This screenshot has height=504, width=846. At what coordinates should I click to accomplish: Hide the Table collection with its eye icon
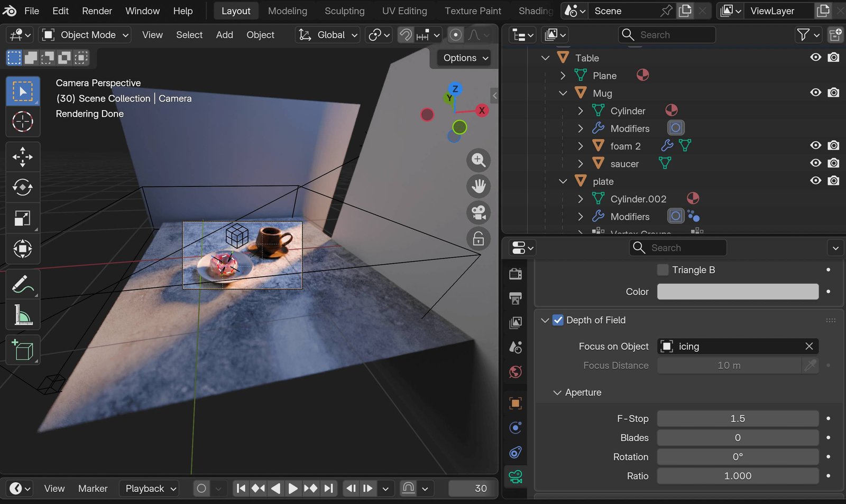tap(816, 57)
